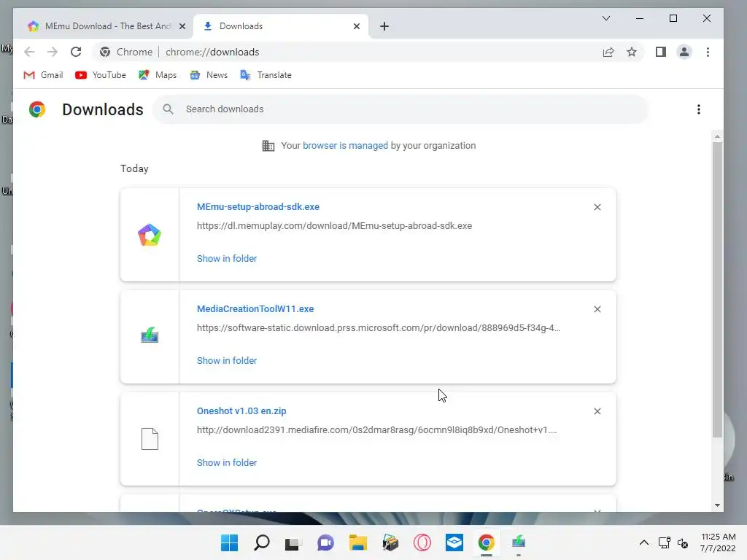Screen dimensions: 747x560
Task: Remove MediaCreationToolW11.exe from the list
Action: 597,309
